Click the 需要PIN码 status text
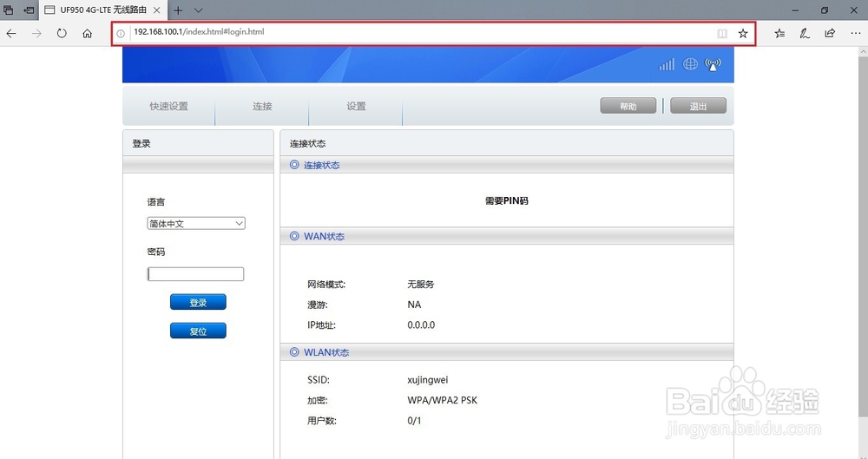 [507, 201]
